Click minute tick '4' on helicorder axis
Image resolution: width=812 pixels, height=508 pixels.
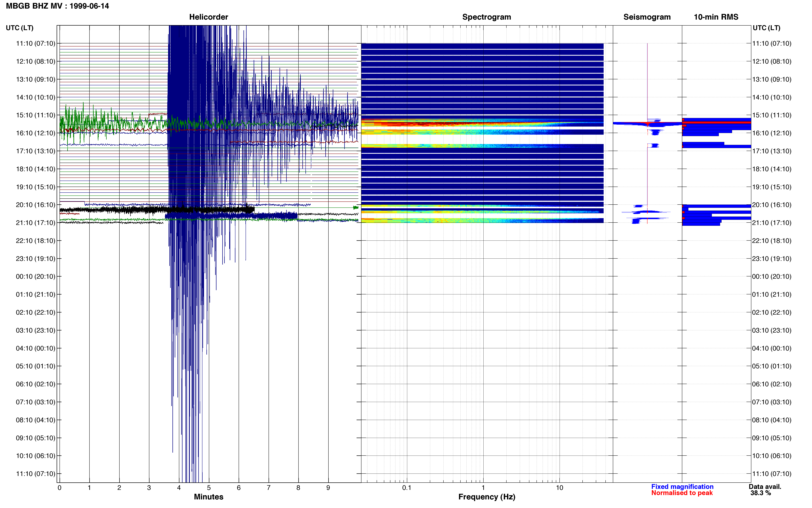(179, 488)
